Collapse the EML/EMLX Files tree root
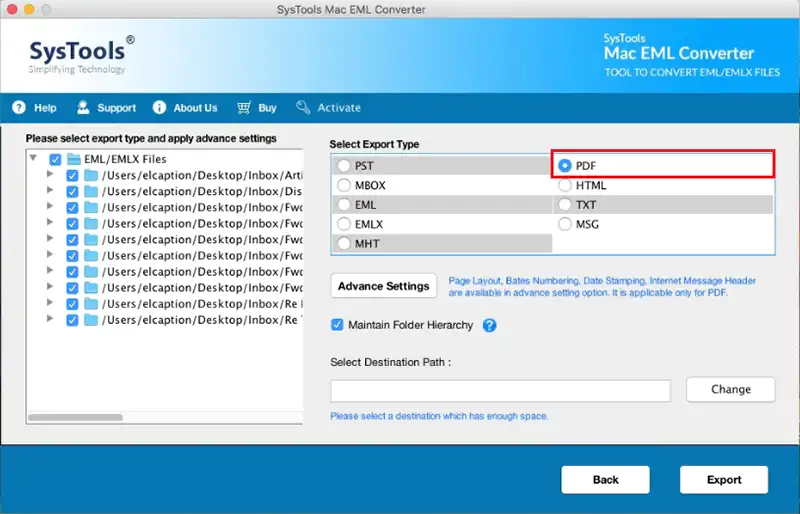The image size is (800, 514). (33, 158)
